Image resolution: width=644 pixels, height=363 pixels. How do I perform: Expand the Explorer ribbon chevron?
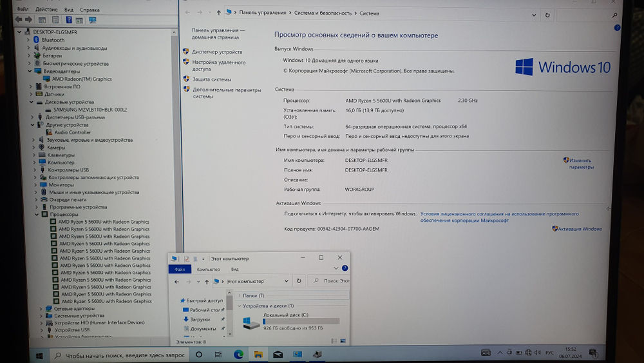pos(336,268)
